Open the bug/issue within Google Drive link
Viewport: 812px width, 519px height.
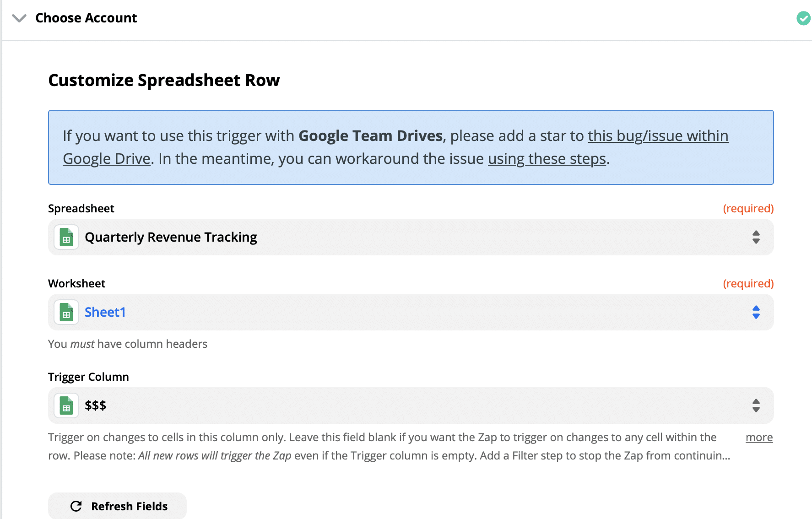coord(658,136)
